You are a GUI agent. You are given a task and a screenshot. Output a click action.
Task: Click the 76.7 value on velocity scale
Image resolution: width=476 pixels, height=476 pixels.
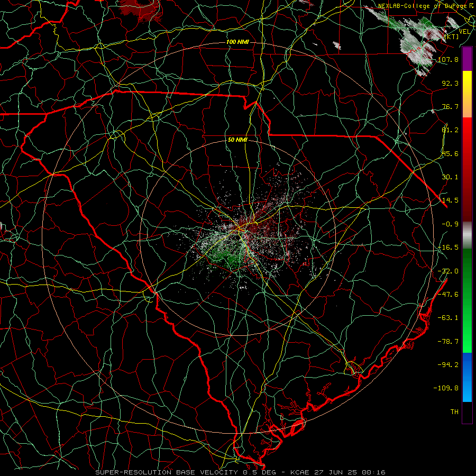(450, 106)
